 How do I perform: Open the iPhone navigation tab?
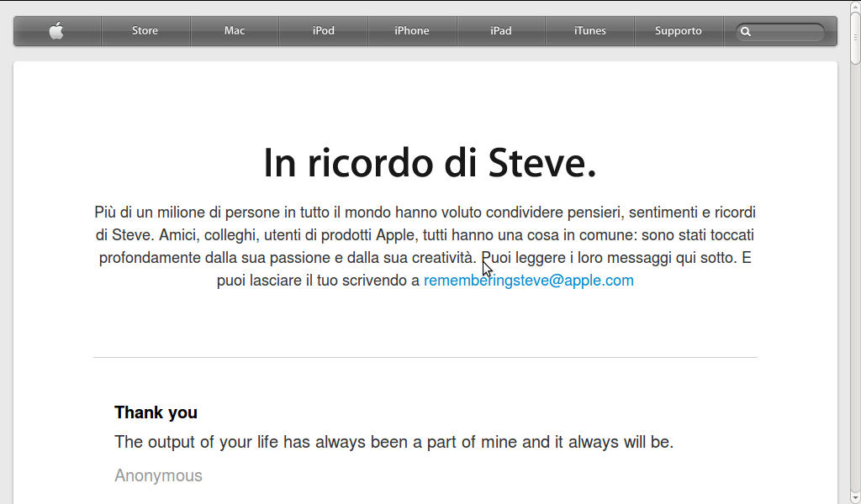pyautogui.click(x=412, y=31)
